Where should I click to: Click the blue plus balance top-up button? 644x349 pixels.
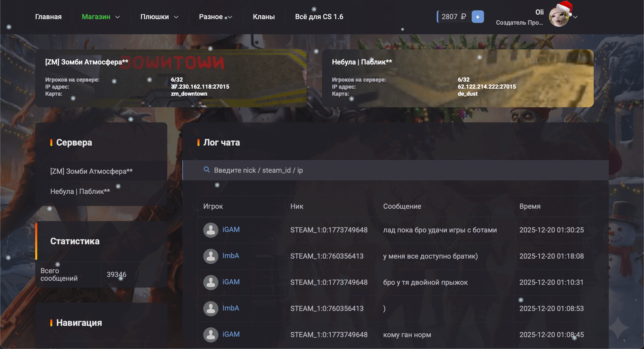click(477, 17)
